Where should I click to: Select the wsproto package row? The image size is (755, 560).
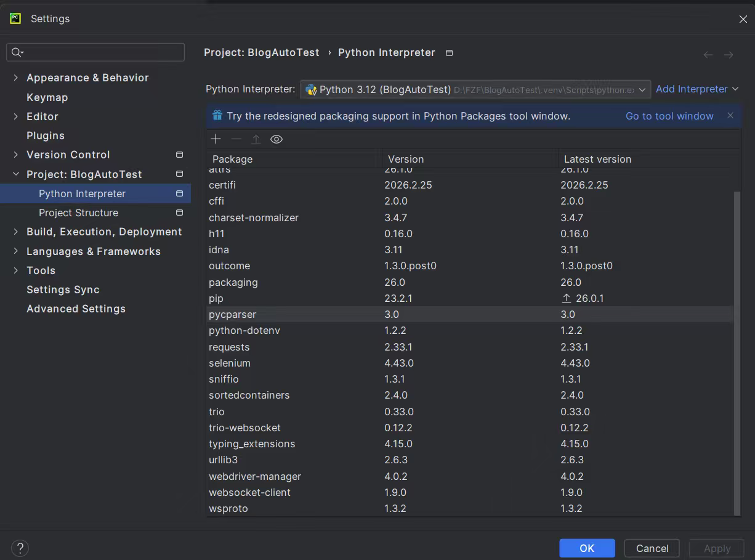click(x=470, y=508)
